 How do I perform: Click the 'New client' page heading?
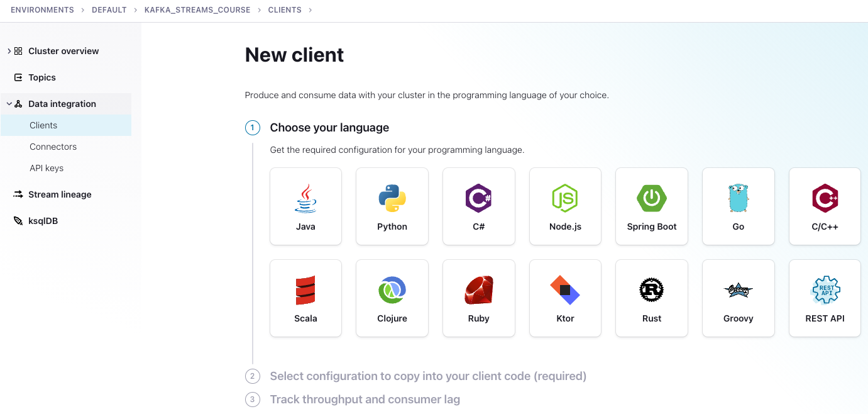coord(294,55)
